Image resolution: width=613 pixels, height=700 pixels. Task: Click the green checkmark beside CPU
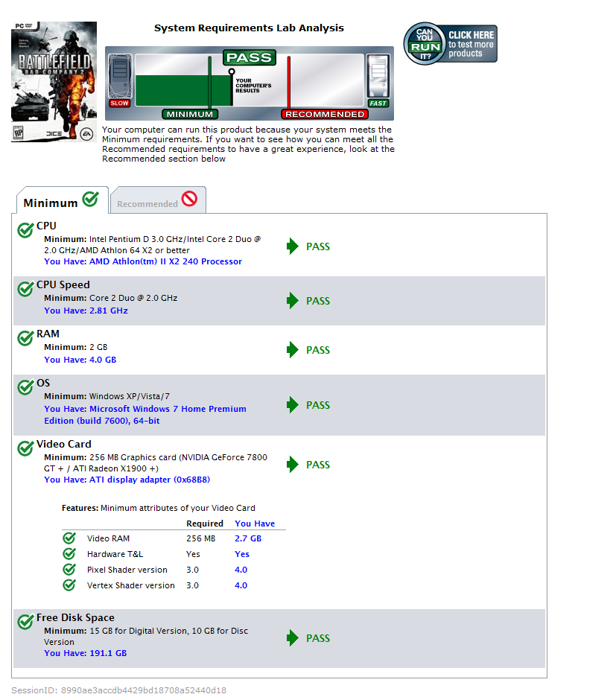[25, 230]
